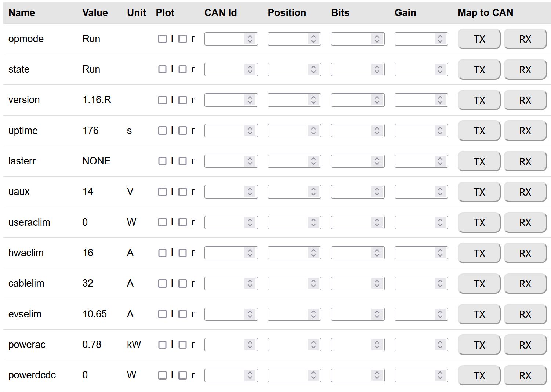The image size is (551, 392).
Task: Map useraclim to CAN with TX
Action: (x=479, y=222)
